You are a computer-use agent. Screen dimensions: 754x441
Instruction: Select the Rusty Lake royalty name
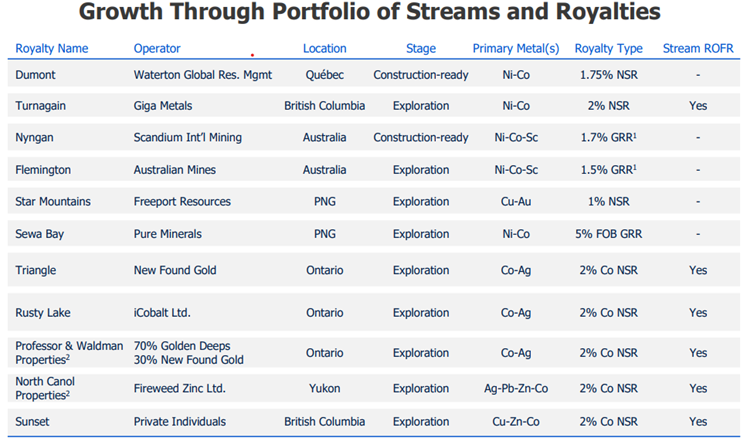click(x=43, y=313)
